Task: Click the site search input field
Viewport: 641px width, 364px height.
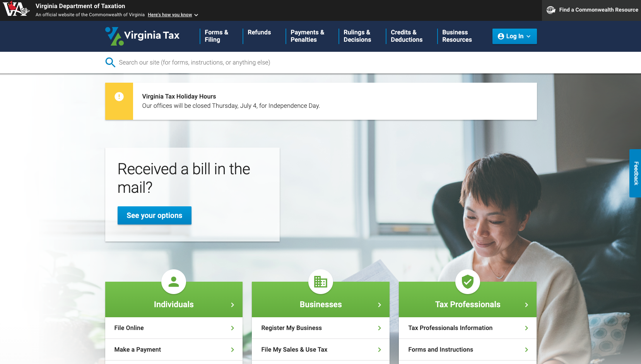Action: tap(327, 63)
